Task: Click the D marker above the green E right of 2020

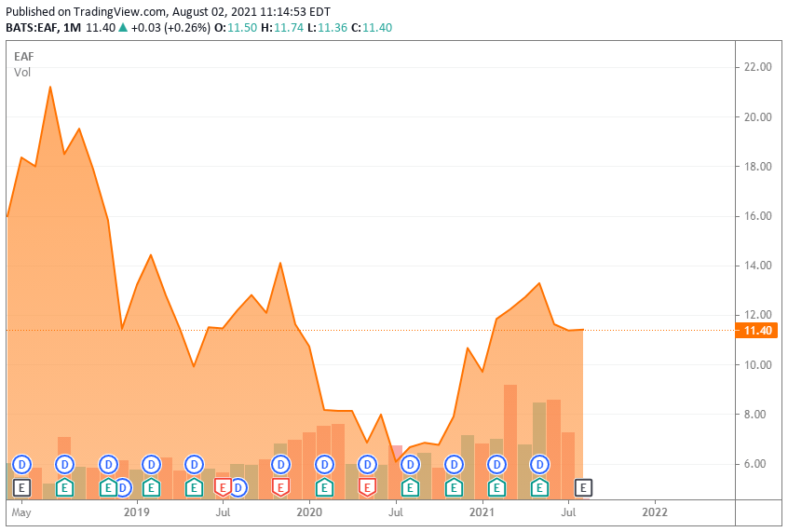Action: (x=324, y=465)
